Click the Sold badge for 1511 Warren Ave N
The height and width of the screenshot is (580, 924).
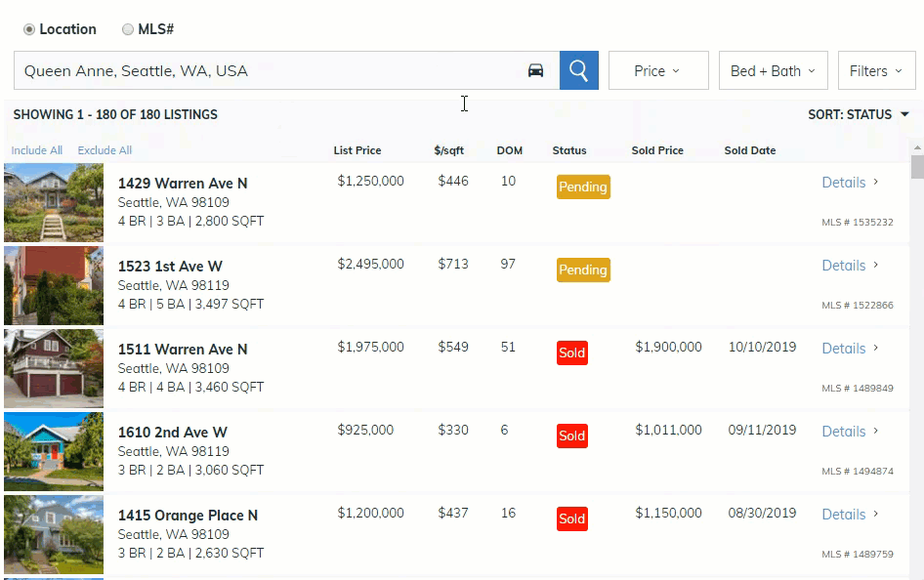click(572, 352)
